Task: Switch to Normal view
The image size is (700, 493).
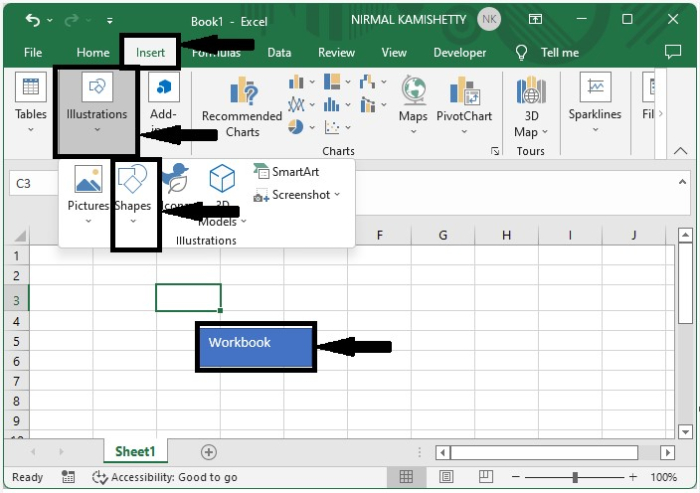Action: (x=406, y=477)
